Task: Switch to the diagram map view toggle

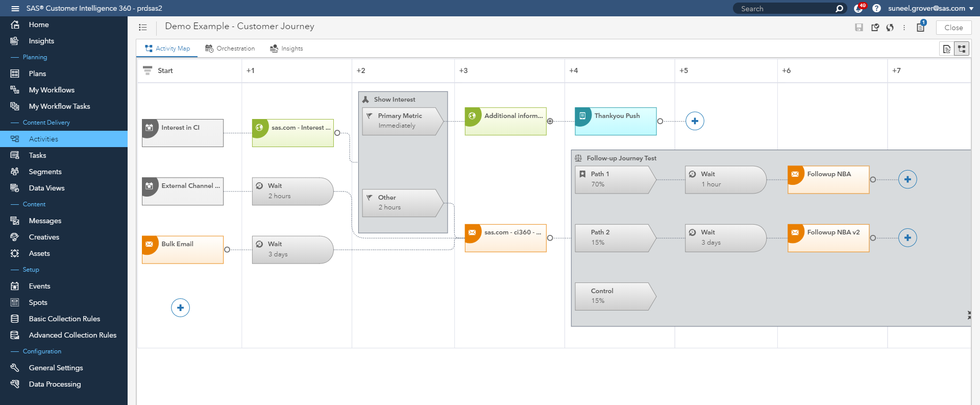Action: (x=962, y=49)
